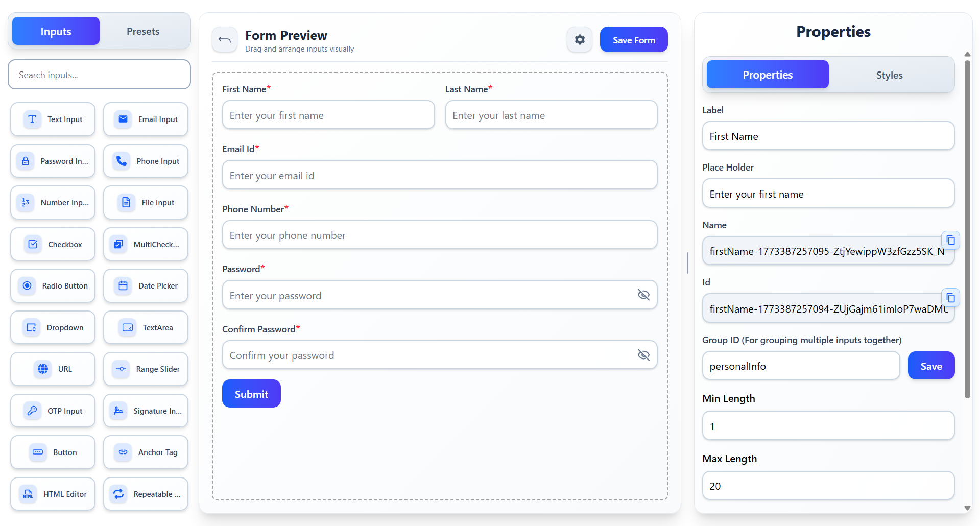This screenshot has height=526, width=980.
Task: Copy the Name field value
Action: tap(950, 240)
